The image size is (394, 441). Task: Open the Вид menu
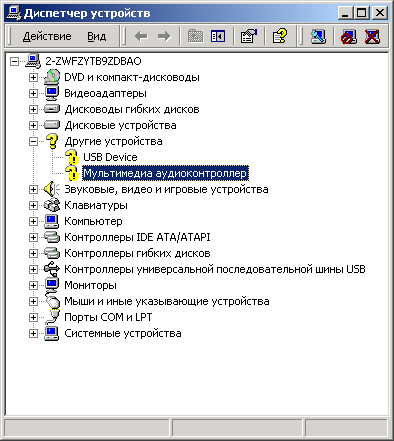97,36
